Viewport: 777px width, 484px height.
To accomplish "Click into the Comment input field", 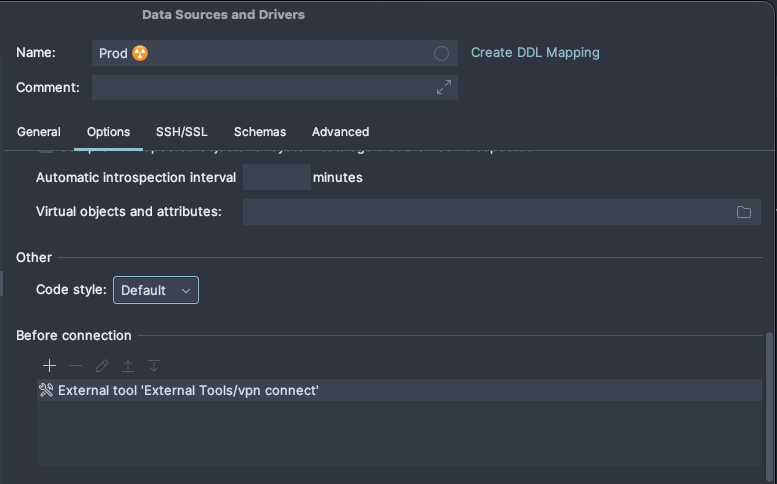I will click(x=275, y=87).
